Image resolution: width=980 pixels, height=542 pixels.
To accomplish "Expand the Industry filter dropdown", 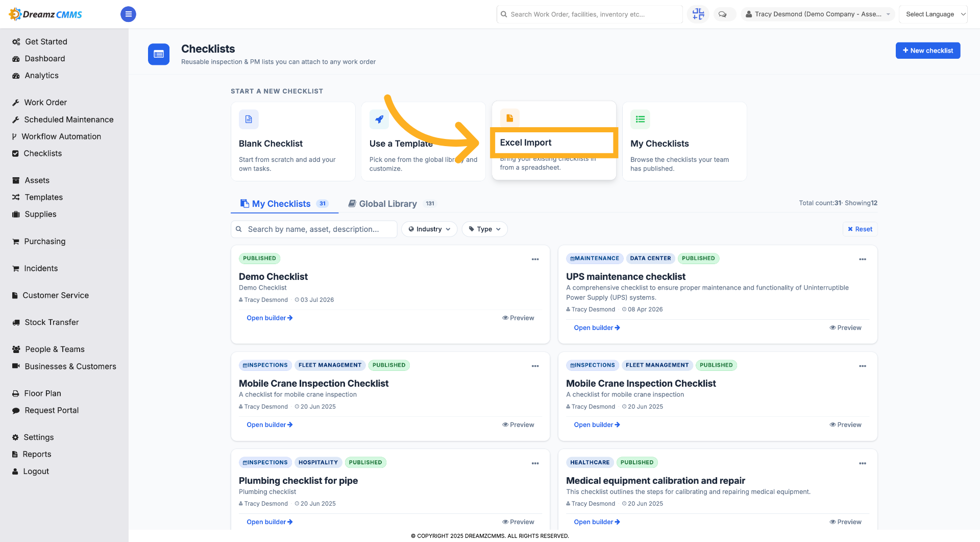I will (x=429, y=229).
